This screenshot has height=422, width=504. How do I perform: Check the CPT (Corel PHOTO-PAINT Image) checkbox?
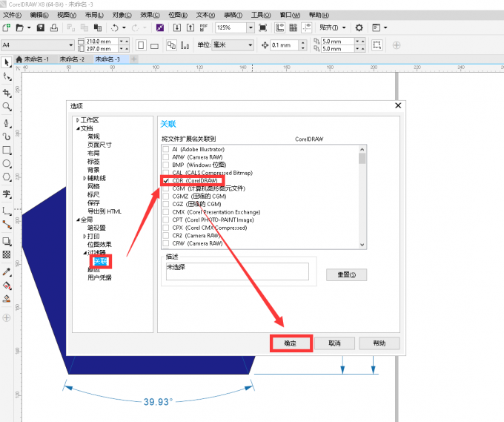click(x=166, y=220)
